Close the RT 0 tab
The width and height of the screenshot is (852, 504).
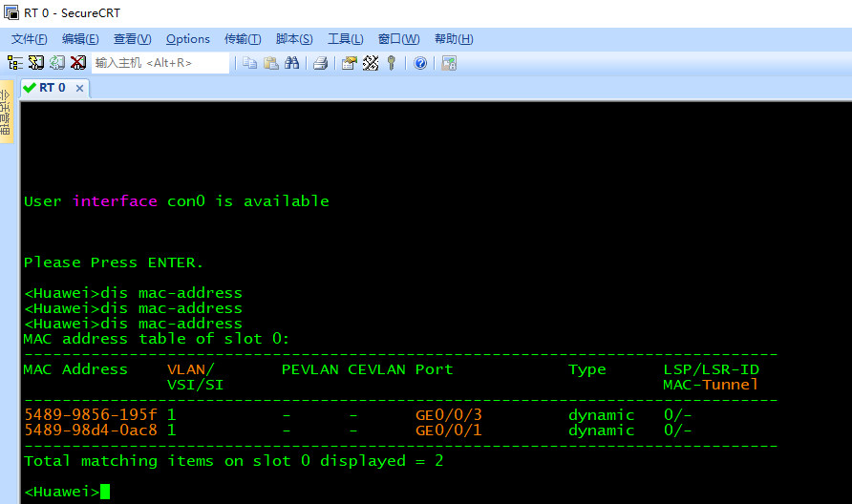click(x=80, y=88)
